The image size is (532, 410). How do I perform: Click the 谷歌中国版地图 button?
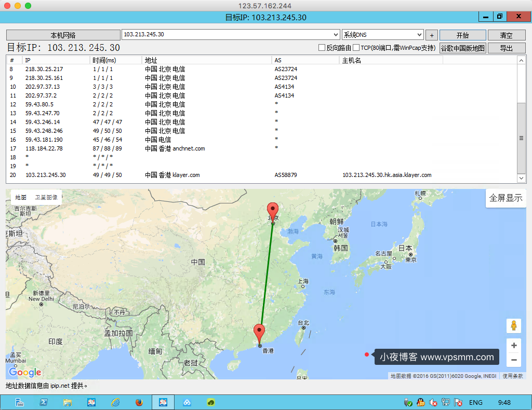tap(462, 48)
